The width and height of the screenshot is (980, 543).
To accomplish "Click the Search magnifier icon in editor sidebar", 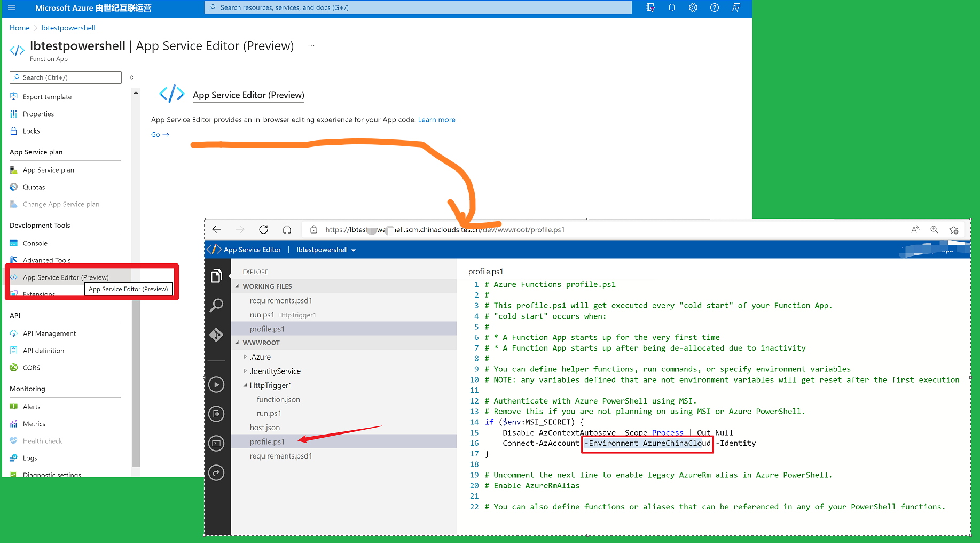I will click(216, 305).
